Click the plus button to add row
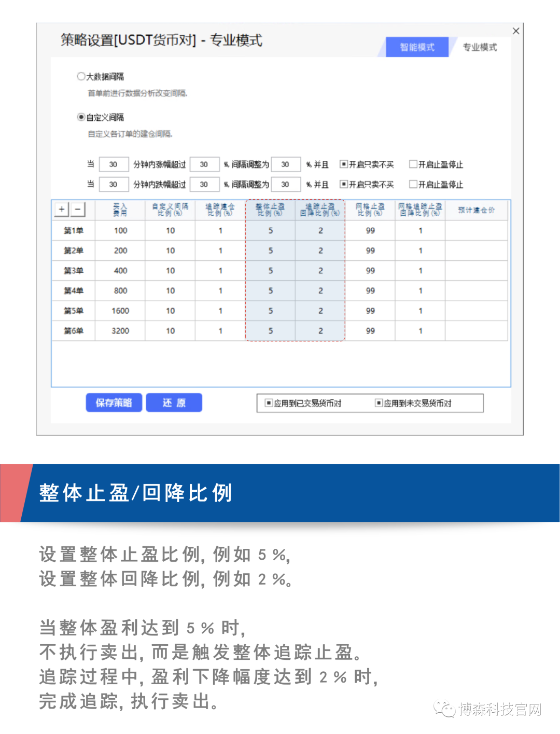The height and width of the screenshot is (734, 560). 62,209
